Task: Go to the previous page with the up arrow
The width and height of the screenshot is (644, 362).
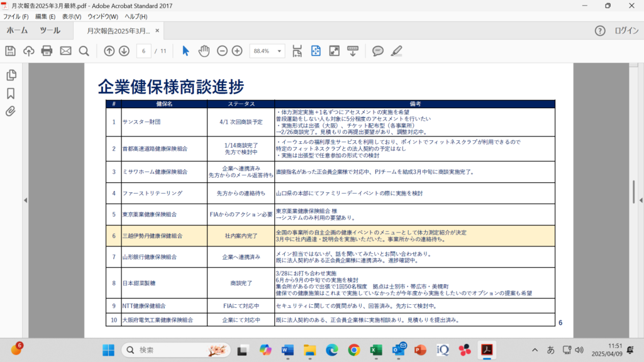Action: 109,51
